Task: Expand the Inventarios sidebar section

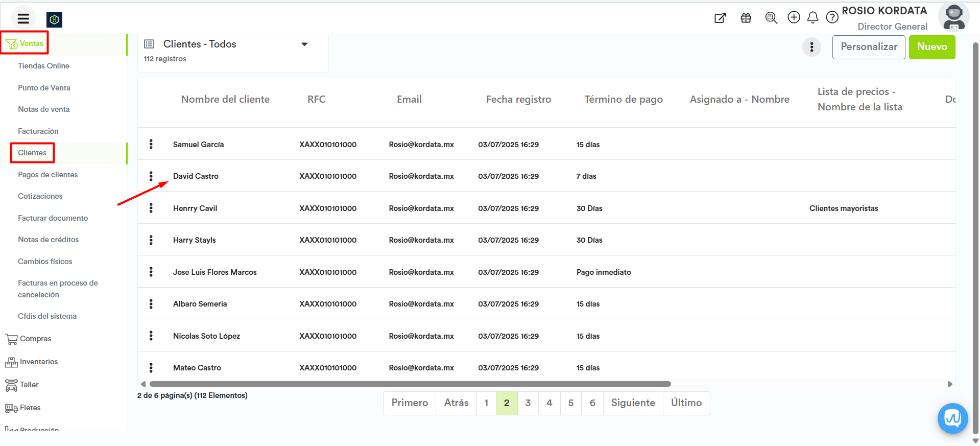Action: (38, 362)
